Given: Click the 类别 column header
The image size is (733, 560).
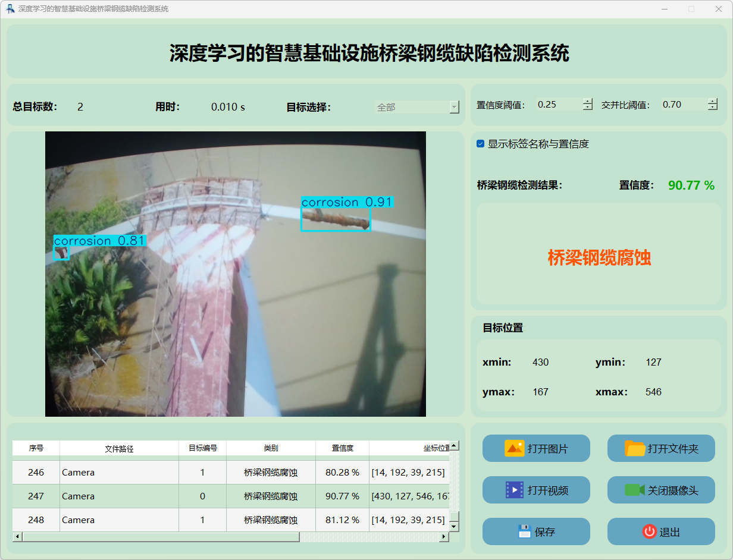Looking at the screenshot, I should [271, 448].
